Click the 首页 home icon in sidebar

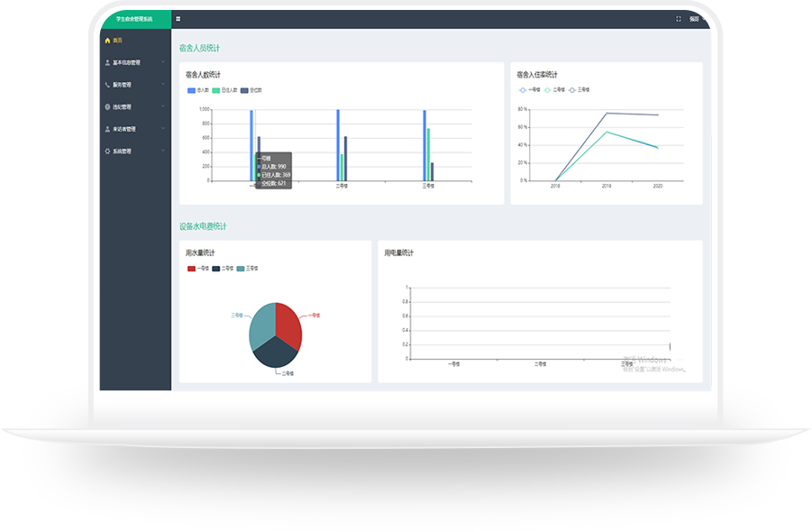coord(107,41)
